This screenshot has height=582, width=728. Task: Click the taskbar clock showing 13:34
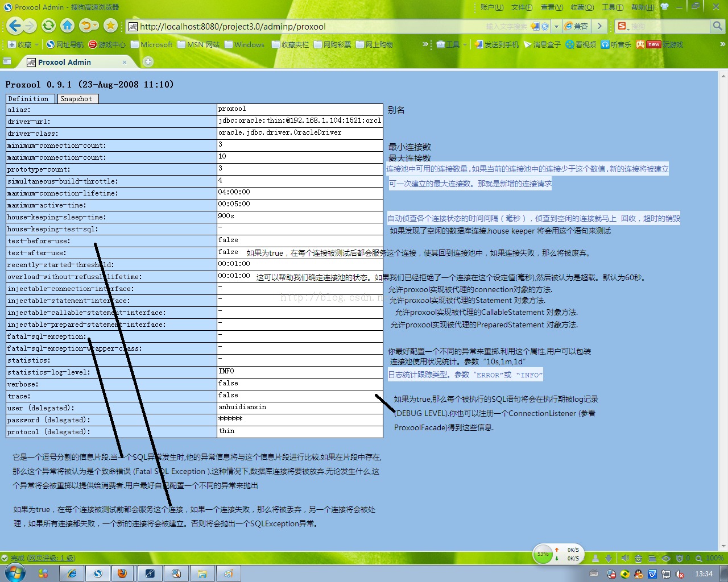[704, 573]
